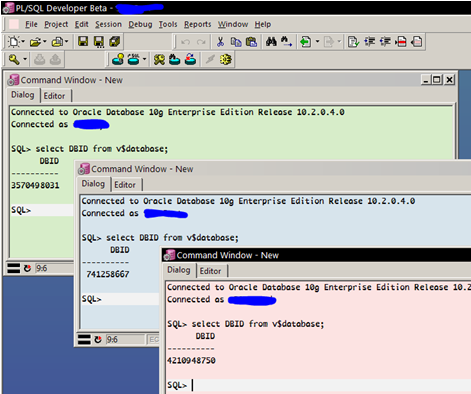This screenshot has height=394, width=471.
Task: Select the Dialog tab in green Command Window
Action: [23, 95]
